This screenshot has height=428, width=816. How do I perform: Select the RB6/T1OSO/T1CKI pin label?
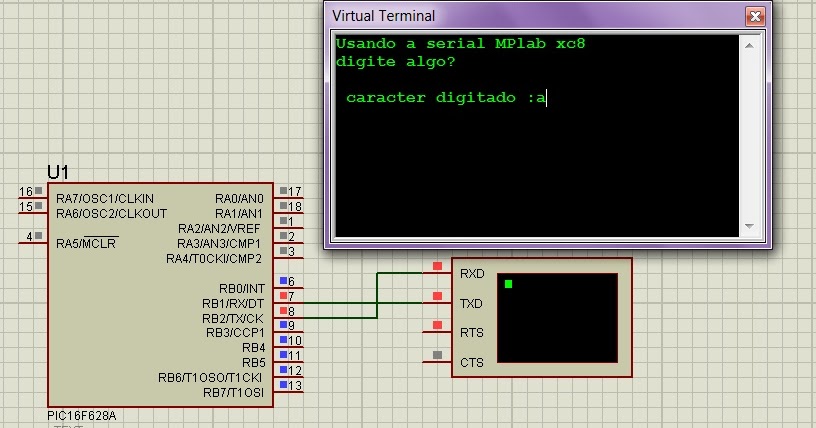click(210, 378)
